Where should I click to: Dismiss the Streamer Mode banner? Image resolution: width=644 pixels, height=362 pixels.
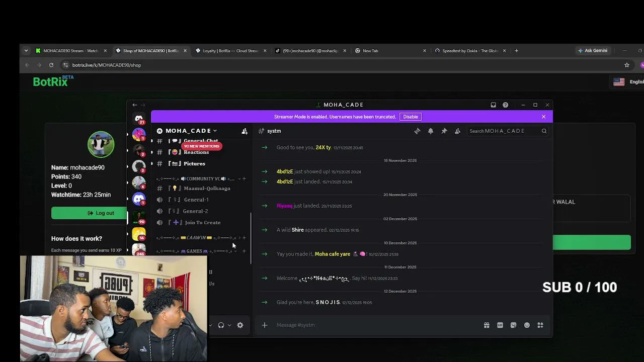coord(543,117)
